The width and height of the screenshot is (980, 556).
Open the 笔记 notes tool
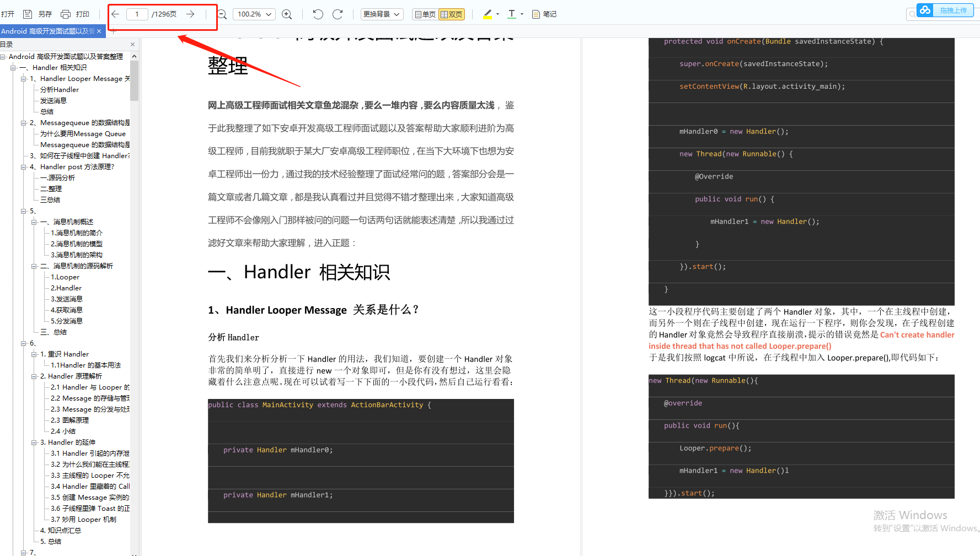tap(544, 14)
